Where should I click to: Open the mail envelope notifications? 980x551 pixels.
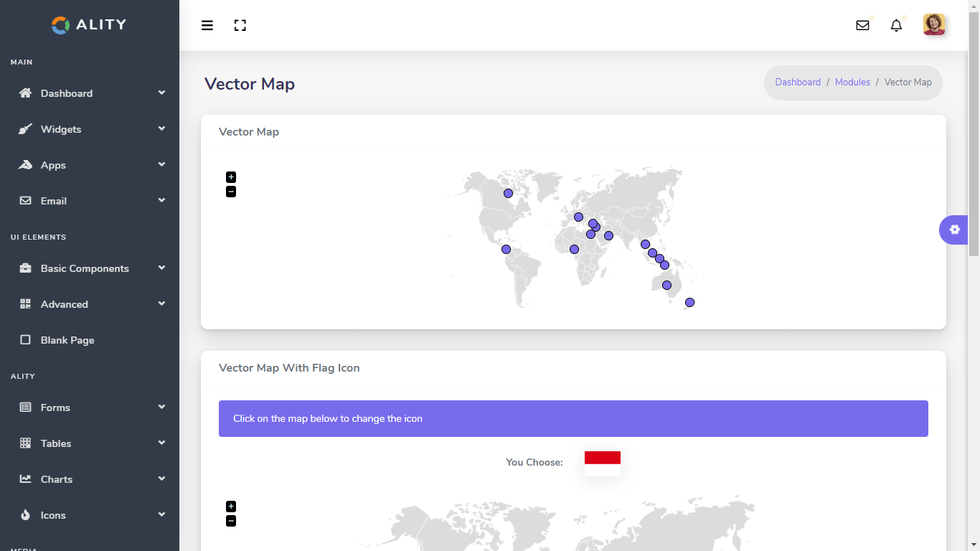[x=862, y=26]
